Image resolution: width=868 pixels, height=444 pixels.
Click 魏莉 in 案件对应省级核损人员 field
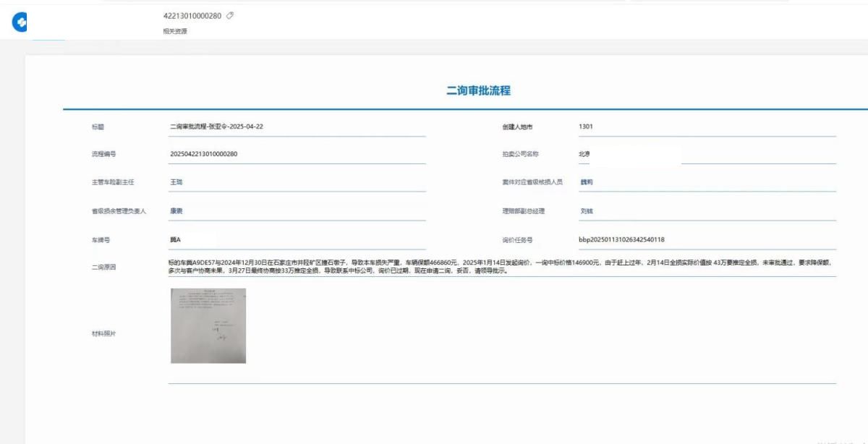click(586, 182)
